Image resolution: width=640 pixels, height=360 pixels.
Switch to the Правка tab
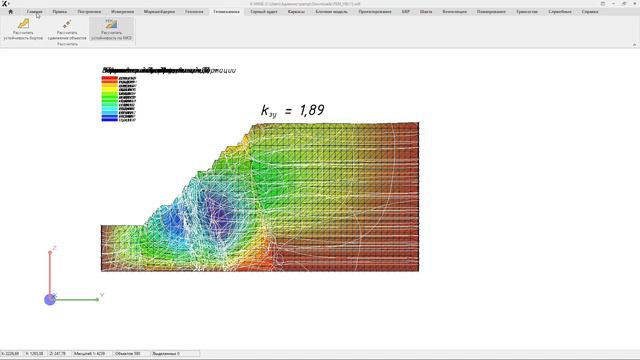tap(60, 12)
